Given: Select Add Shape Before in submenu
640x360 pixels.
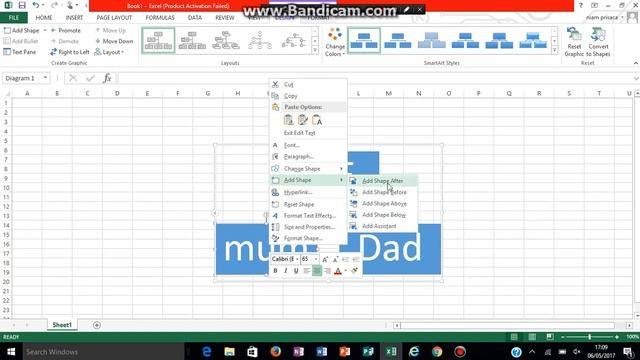Looking at the screenshot, I should coord(383,192).
